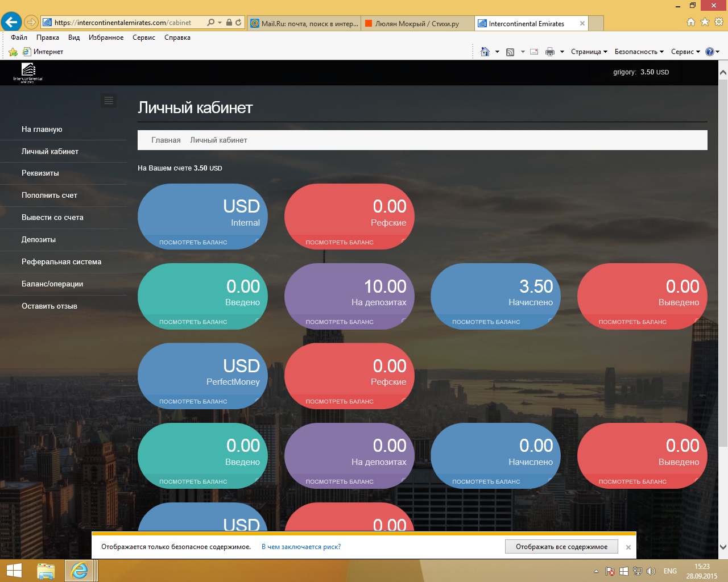
Task: Select Пополнить счет in the sidebar
Action: 49,195
